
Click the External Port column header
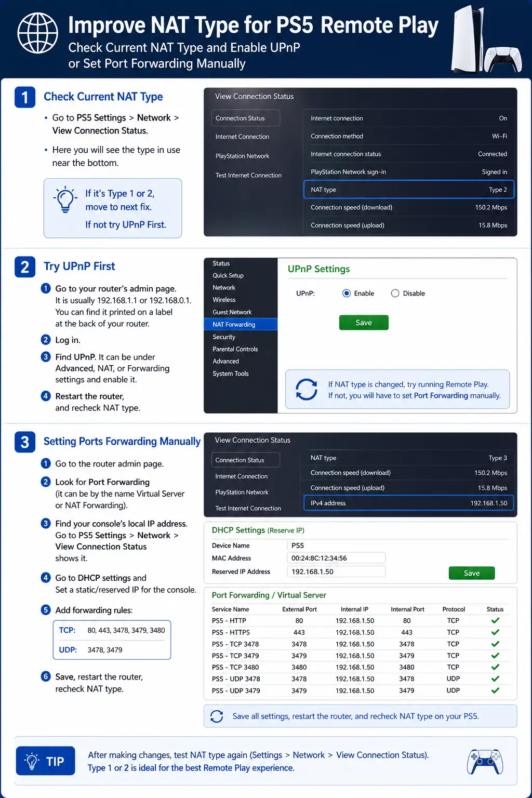click(x=299, y=609)
